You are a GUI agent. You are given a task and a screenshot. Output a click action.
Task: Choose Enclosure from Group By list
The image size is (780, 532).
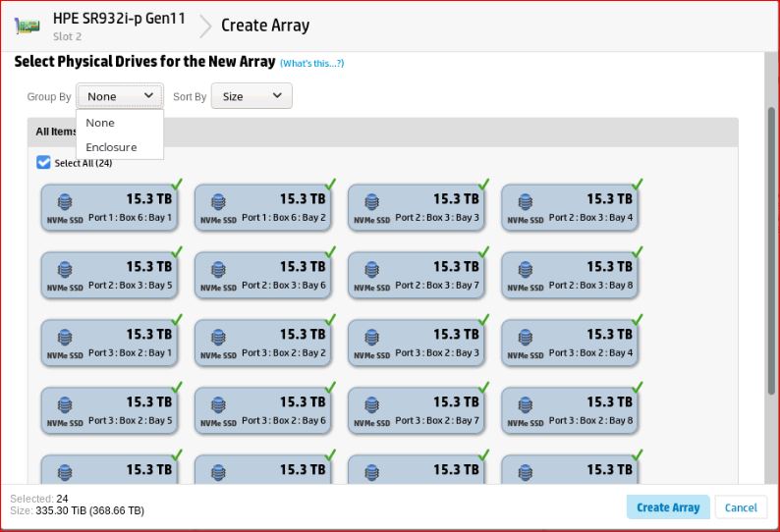pyautogui.click(x=111, y=147)
